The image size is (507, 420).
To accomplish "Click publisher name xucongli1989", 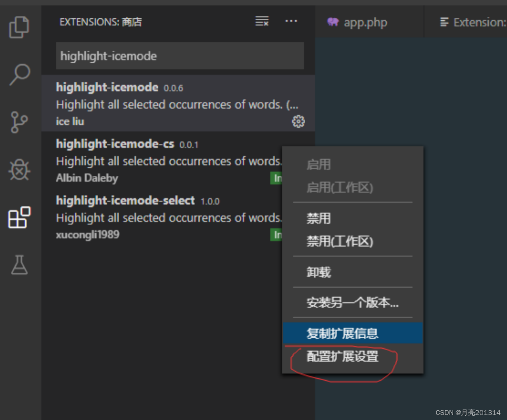I will [x=88, y=235].
